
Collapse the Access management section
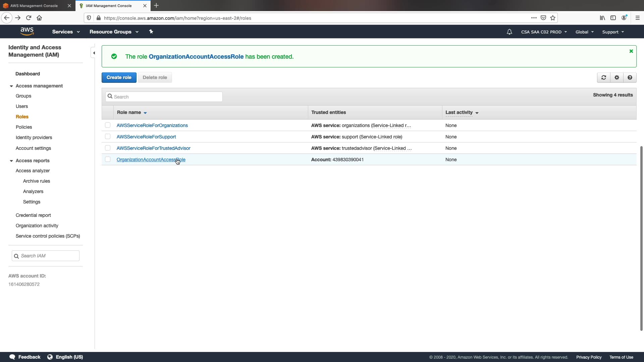11,86
